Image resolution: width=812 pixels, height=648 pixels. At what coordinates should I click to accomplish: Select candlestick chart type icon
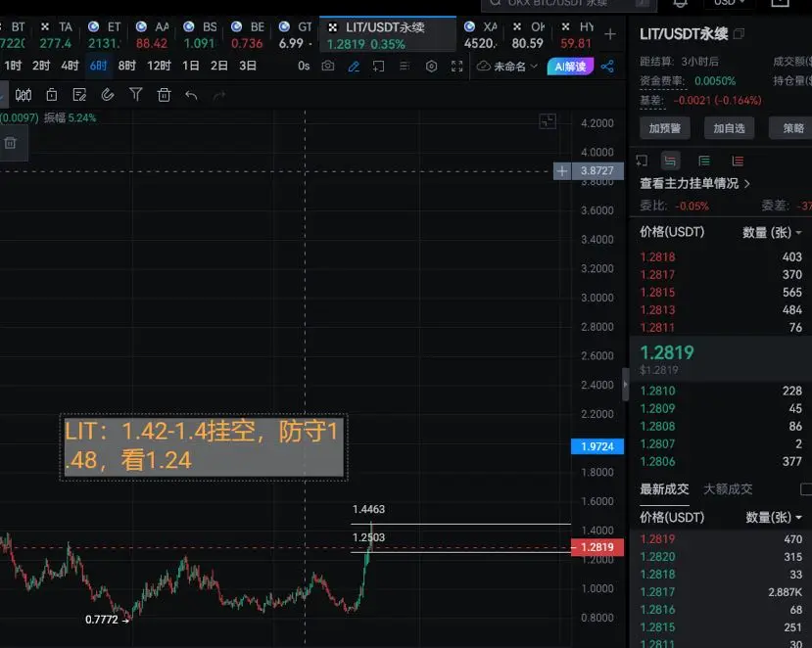click(24, 95)
